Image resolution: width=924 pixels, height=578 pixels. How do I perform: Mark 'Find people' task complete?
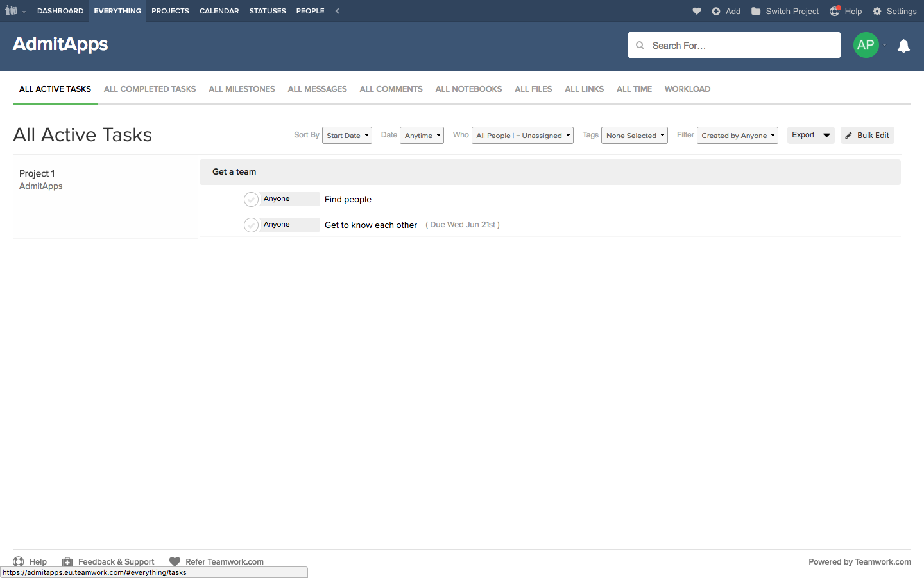pyautogui.click(x=251, y=199)
